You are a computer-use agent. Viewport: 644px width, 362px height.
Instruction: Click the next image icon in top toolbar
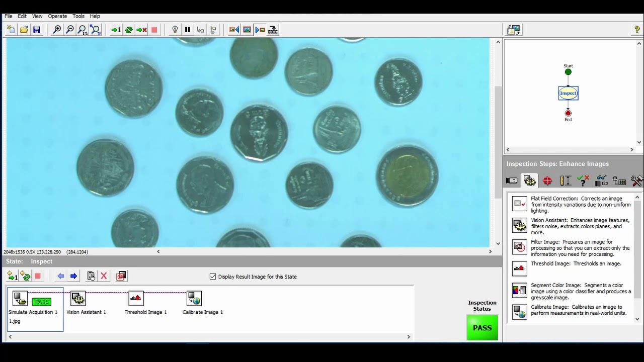pyautogui.click(x=260, y=30)
